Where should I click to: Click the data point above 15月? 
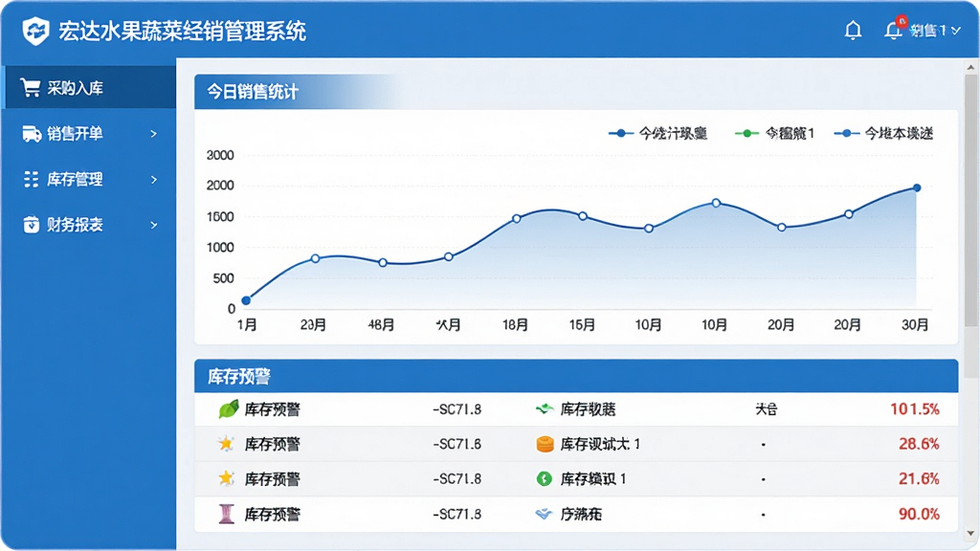point(583,216)
